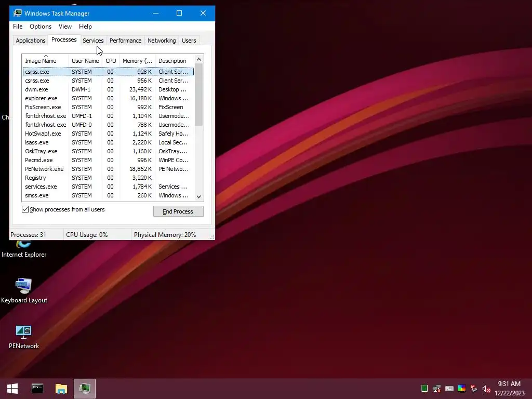Open the taskbar clock showing 9:31 AM
The image size is (532, 399).
(x=509, y=389)
